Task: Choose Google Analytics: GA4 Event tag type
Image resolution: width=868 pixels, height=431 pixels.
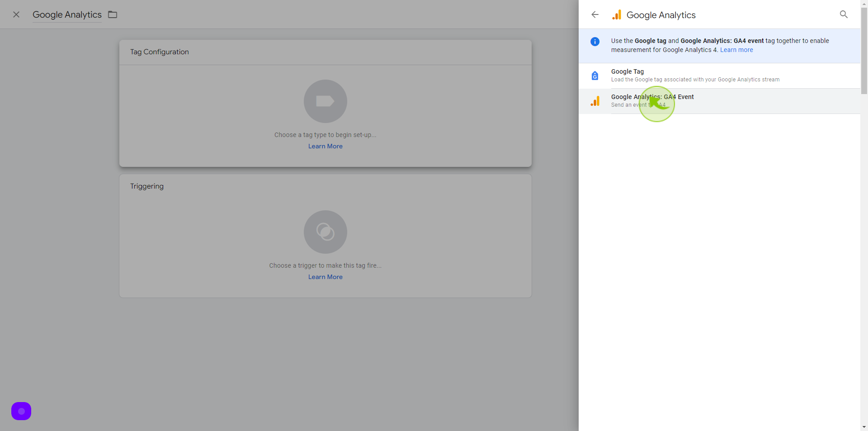Action: pos(719,101)
